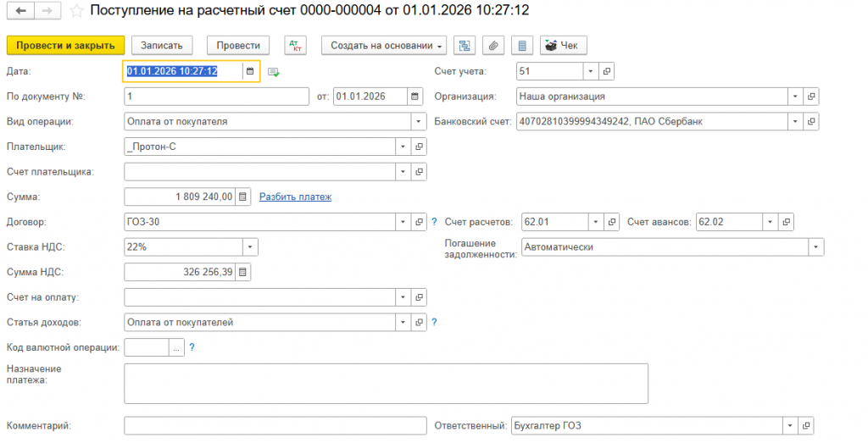Click the Разбить платеж link

[296, 197]
